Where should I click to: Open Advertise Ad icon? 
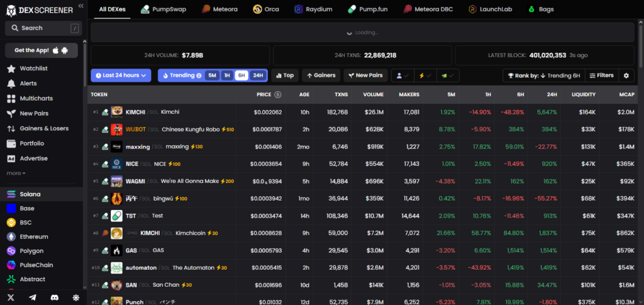(11, 158)
